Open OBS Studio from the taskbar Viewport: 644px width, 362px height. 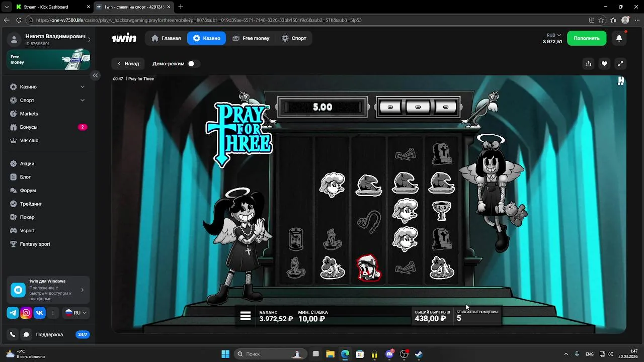(x=404, y=354)
